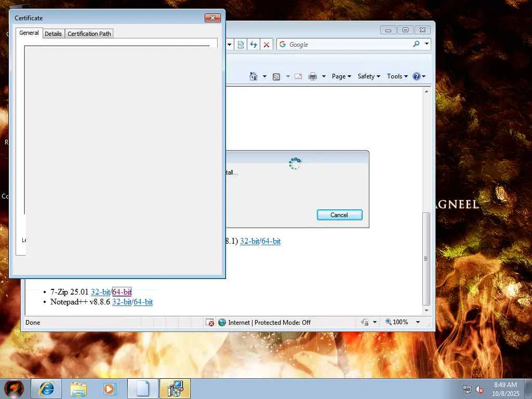
Task: Open the 7-Zip 25.01 32-bit link
Action: (100, 292)
